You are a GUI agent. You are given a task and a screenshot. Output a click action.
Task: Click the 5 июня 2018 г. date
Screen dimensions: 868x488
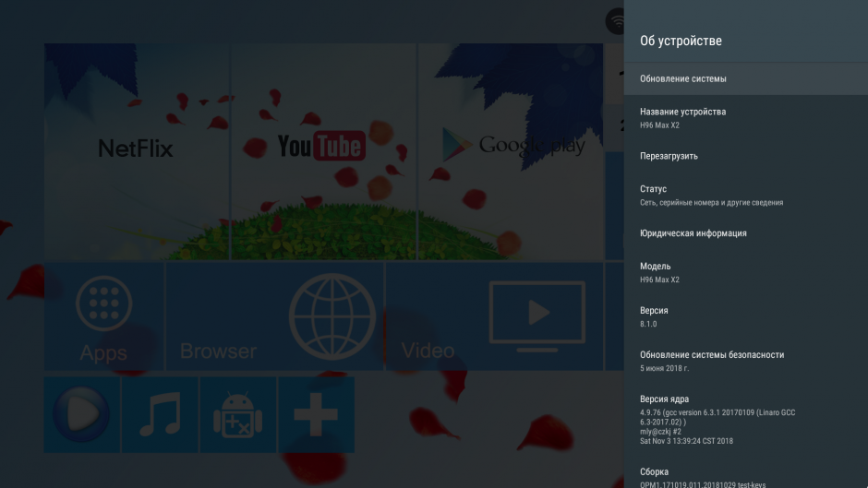click(664, 368)
